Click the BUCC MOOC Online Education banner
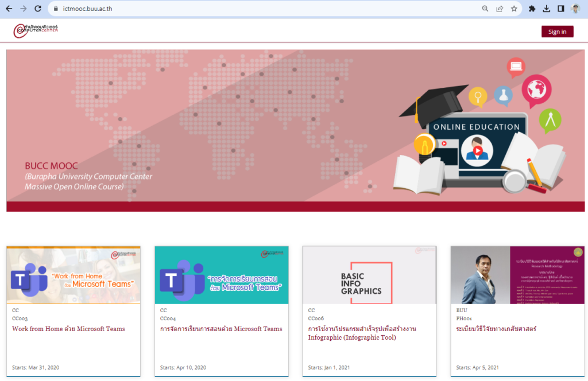Image resolution: width=588 pixels, height=381 pixels. (295, 130)
